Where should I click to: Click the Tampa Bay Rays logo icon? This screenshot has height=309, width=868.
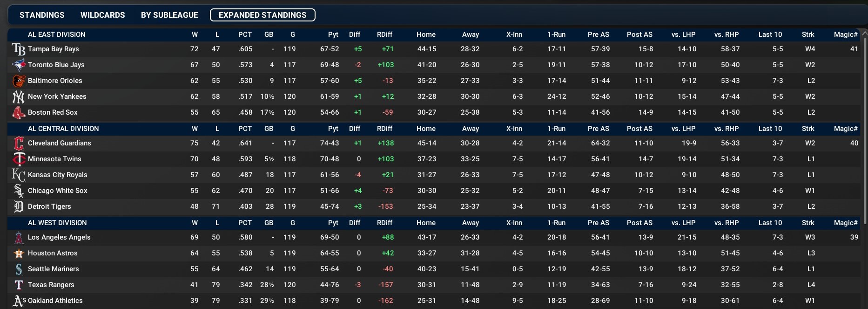pos(19,49)
